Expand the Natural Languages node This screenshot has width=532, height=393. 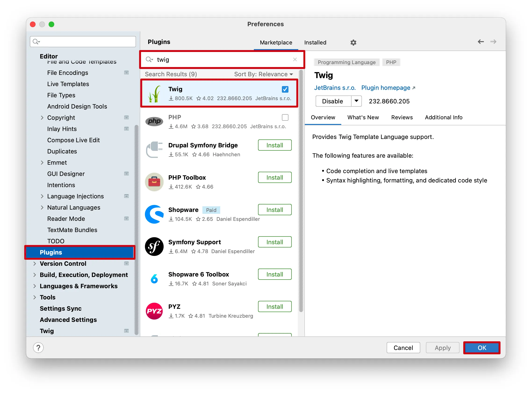coord(42,207)
